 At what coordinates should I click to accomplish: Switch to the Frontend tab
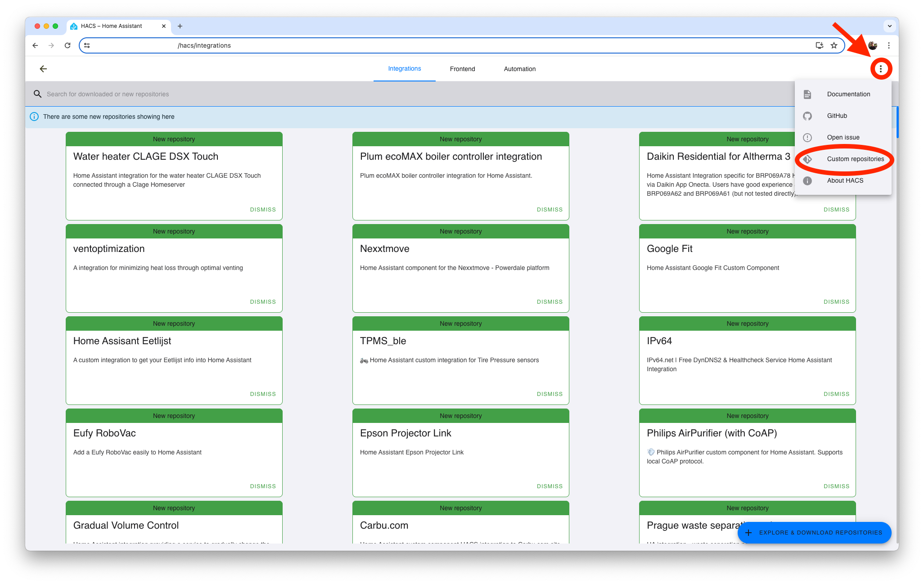pyautogui.click(x=462, y=68)
